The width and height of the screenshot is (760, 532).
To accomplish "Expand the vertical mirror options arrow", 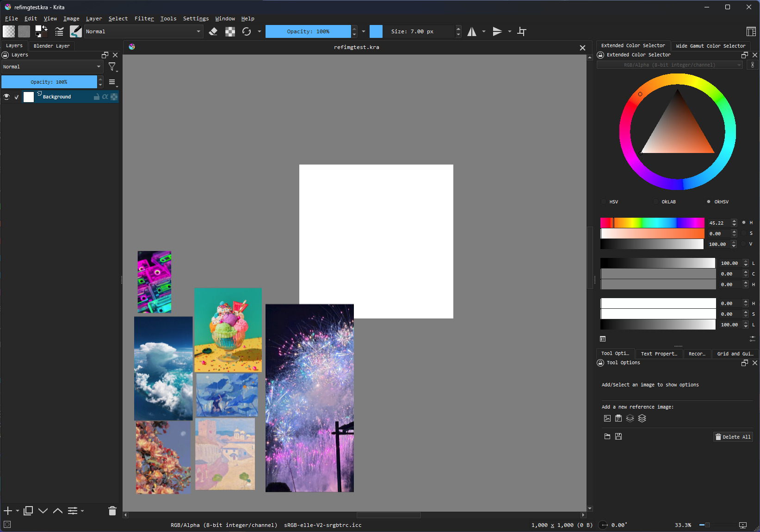I will pos(510,31).
